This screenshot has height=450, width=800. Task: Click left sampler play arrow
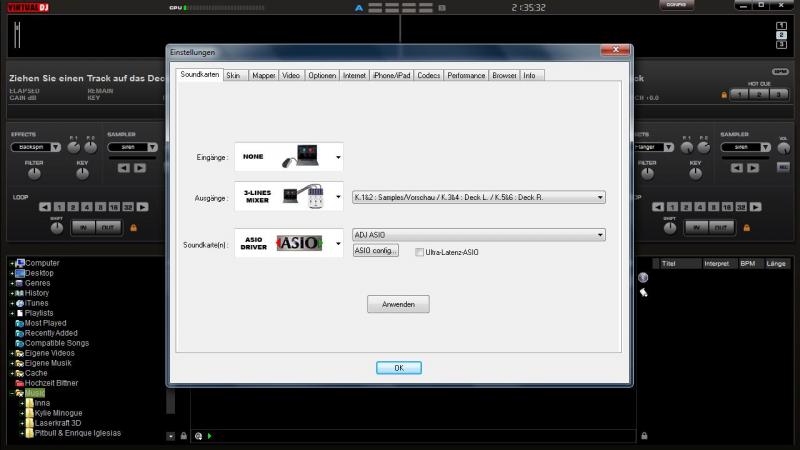click(x=140, y=168)
